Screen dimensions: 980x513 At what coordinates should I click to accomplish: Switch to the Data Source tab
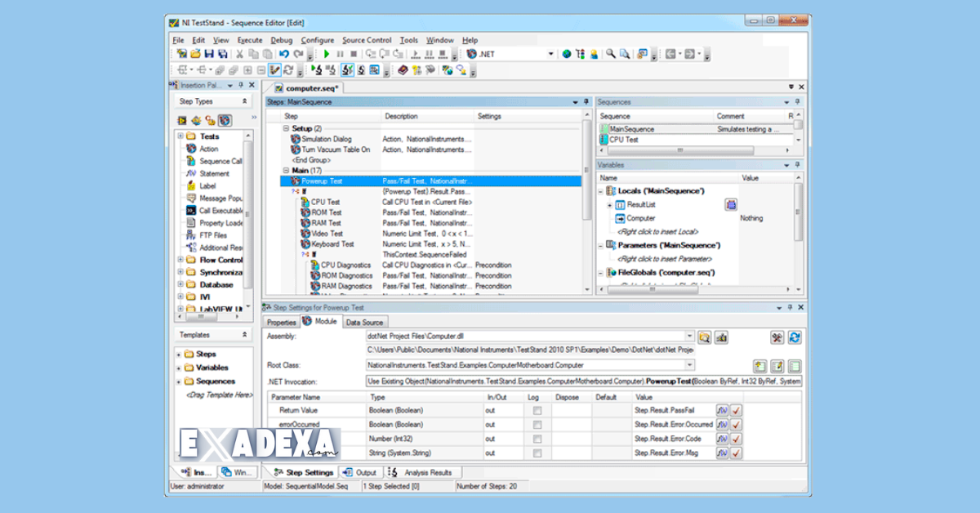364,323
